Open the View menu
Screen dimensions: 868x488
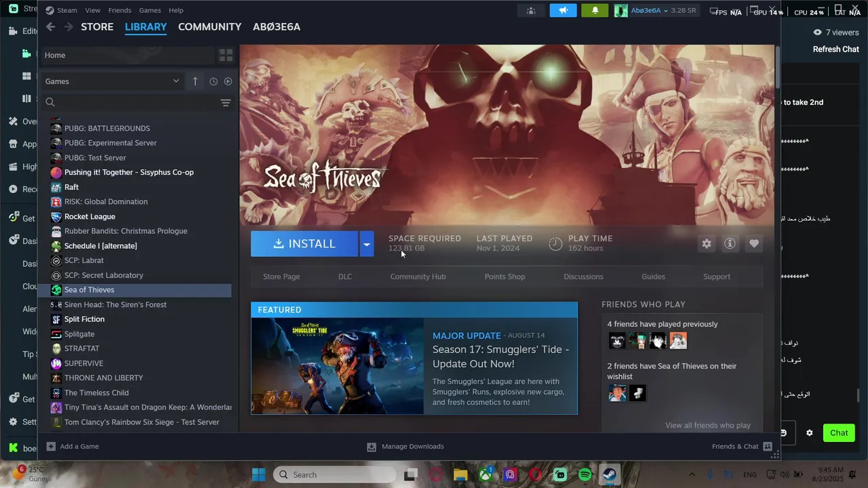[x=93, y=10]
